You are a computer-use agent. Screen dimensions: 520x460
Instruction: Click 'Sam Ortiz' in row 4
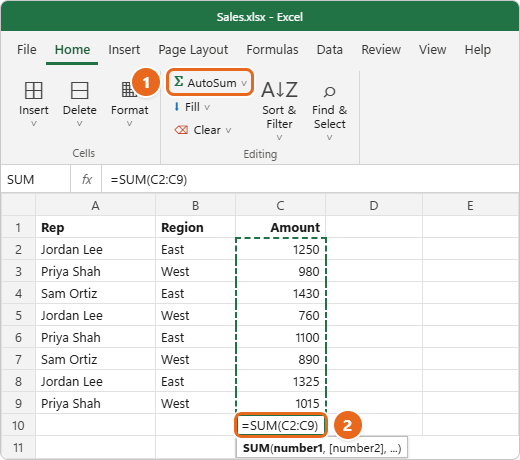tap(95, 293)
